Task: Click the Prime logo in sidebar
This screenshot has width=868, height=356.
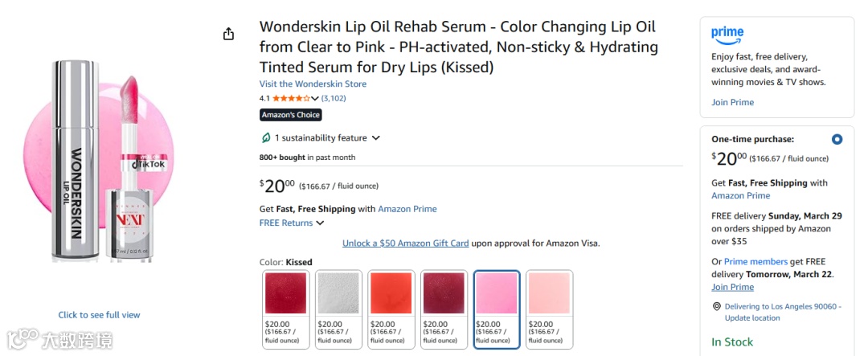Action: 727,35
